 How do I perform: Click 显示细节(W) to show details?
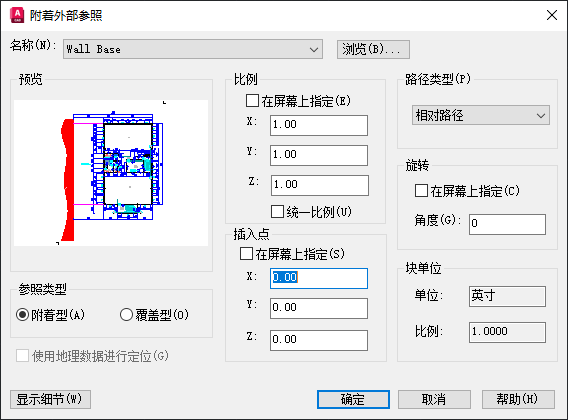click(x=50, y=399)
